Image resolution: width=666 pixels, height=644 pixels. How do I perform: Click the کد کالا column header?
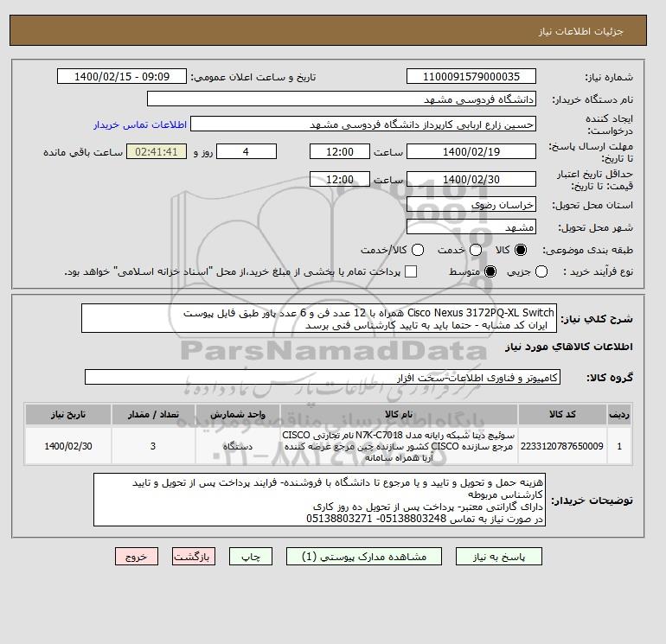pos(562,414)
